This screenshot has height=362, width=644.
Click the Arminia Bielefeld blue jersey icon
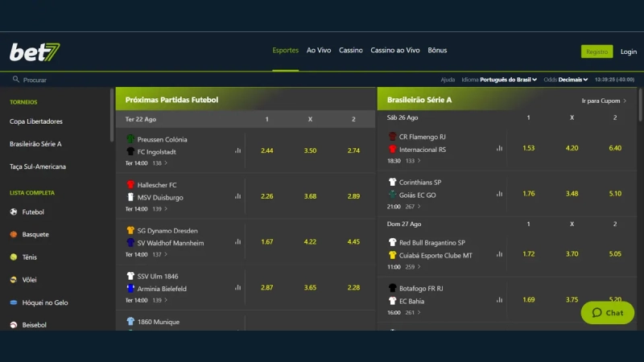pyautogui.click(x=130, y=288)
